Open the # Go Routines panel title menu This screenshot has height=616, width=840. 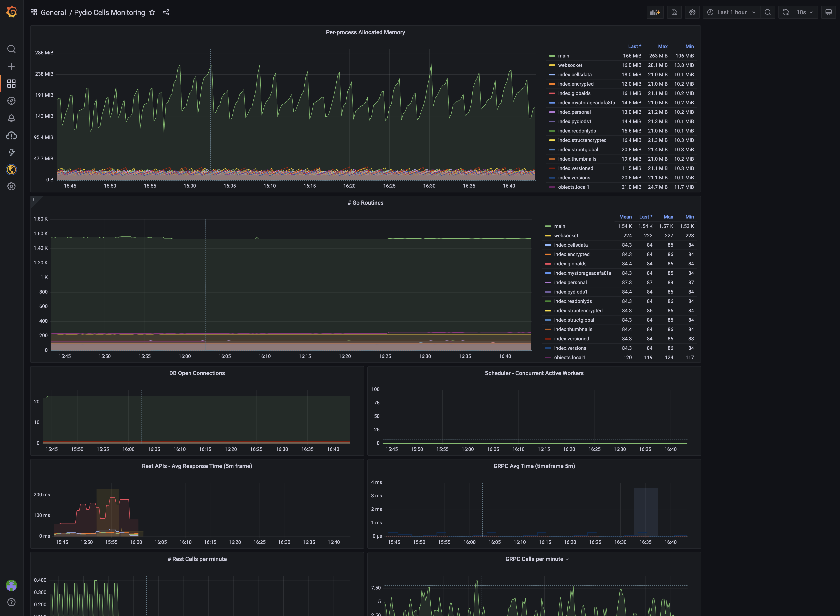365,203
